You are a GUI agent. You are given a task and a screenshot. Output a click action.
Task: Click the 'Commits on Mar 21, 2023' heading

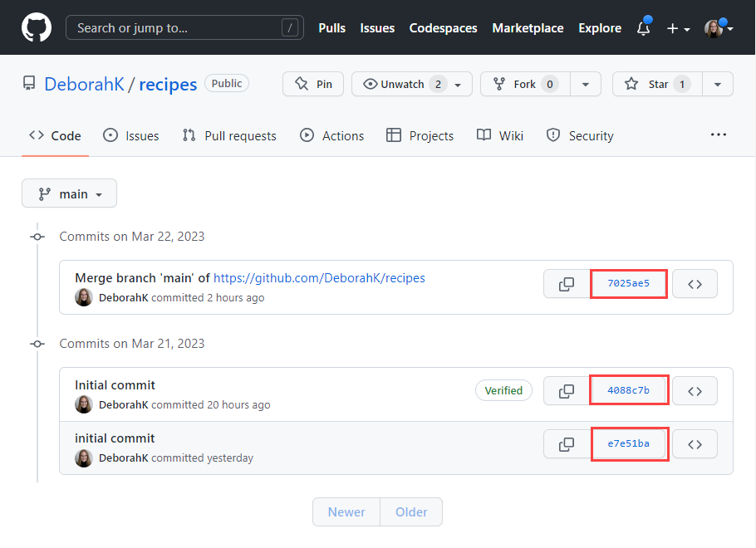[131, 344]
